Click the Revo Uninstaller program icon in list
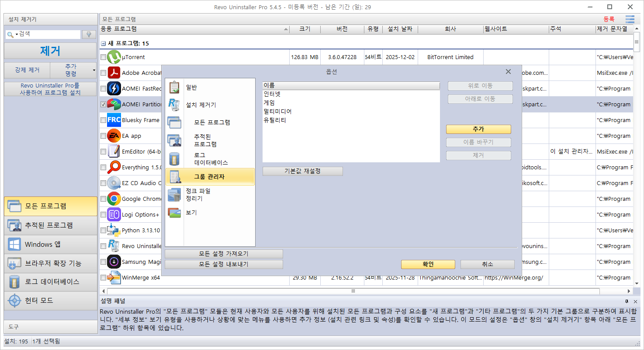Viewport: 644px width, 350px height. (114, 246)
